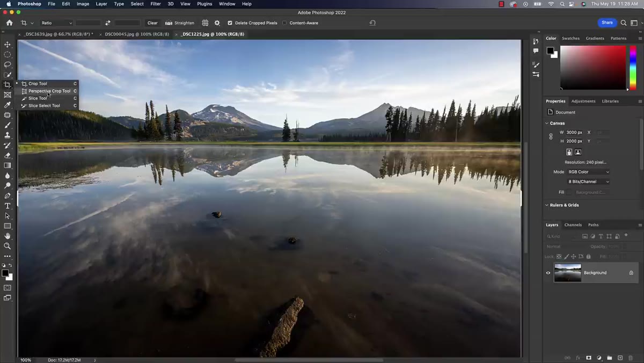Viewport: 644px width, 363px height.
Task: Select the Eraser tool
Action: [x=8, y=156]
